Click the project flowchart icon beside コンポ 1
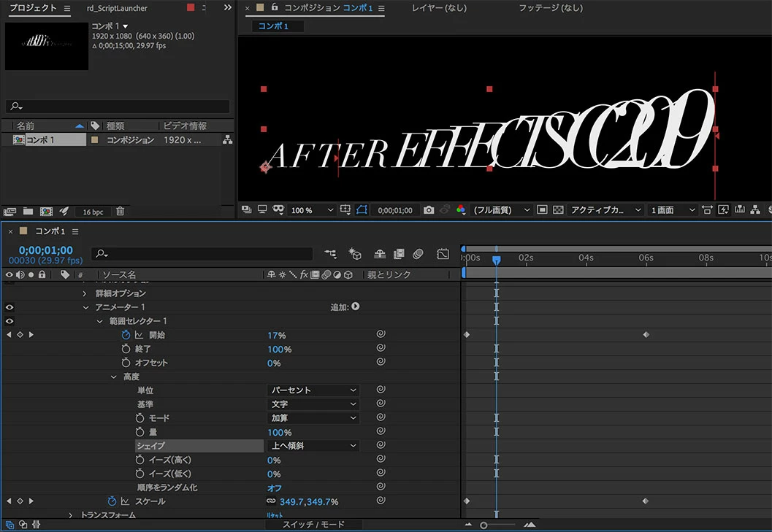The width and height of the screenshot is (772, 532). 227,140
